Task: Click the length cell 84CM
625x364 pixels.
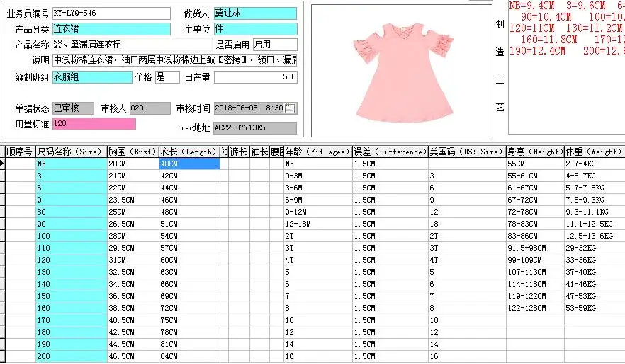Action: tap(189, 356)
